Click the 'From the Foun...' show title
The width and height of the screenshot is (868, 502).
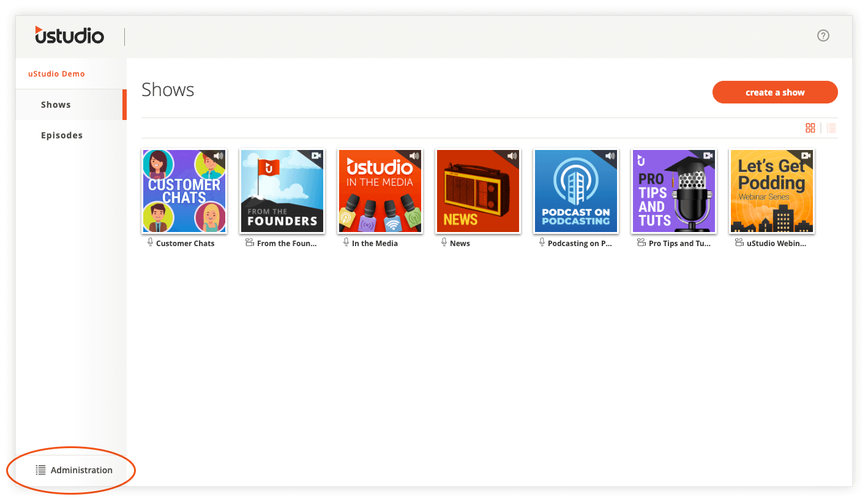[x=287, y=243]
